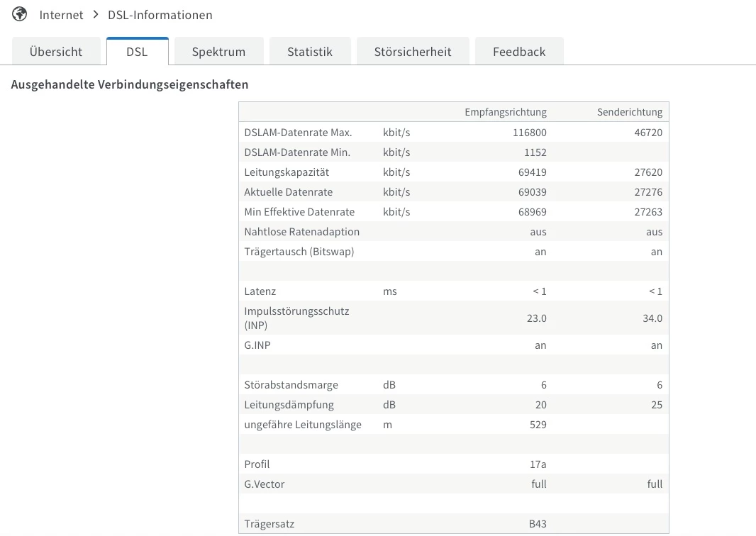The width and height of the screenshot is (756, 536).
Task: Click the Aktuelle Datenrate value 69039
Action: [x=529, y=192]
